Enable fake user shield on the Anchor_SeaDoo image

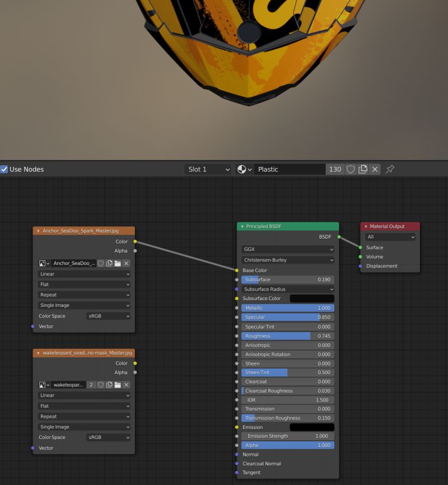click(x=101, y=263)
